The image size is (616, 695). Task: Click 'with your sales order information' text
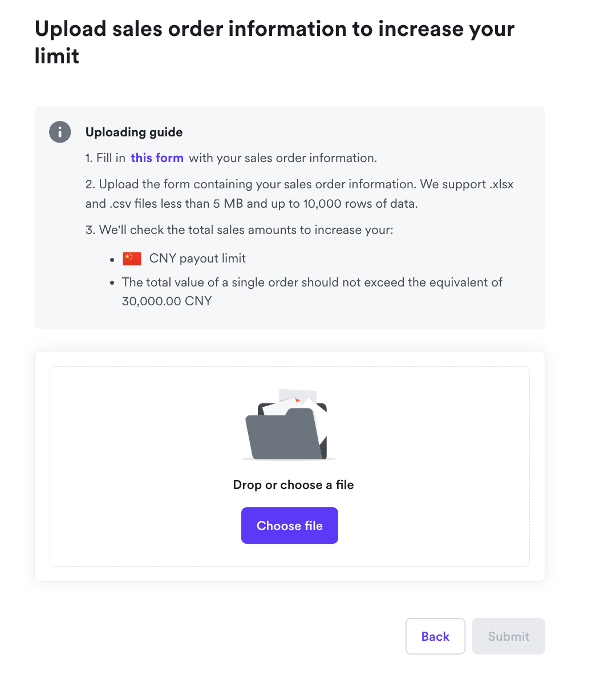click(x=283, y=158)
